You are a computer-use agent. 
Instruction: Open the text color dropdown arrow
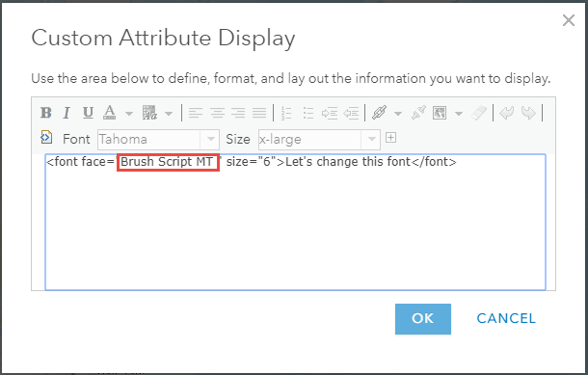[x=129, y=113]
